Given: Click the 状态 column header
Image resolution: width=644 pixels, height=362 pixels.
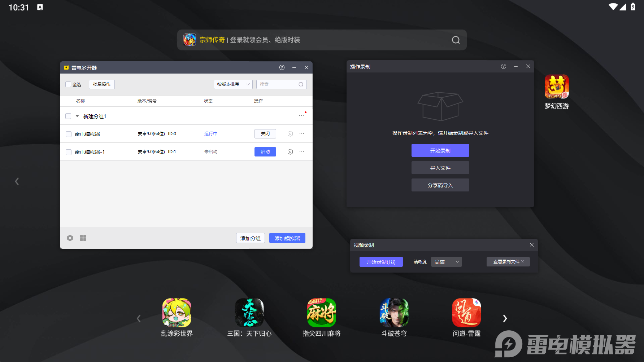Looking at the screenshot, I should [x=208, y=101].
